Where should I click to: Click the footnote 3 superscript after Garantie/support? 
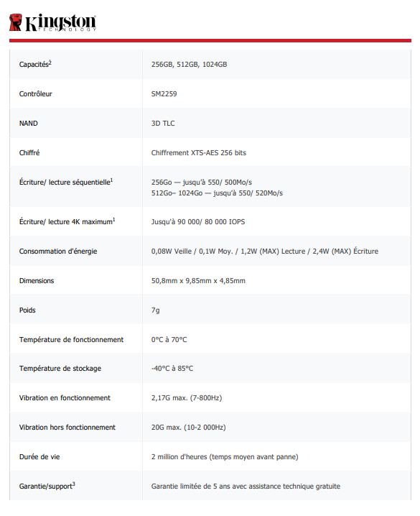click(x=74, y=484)
